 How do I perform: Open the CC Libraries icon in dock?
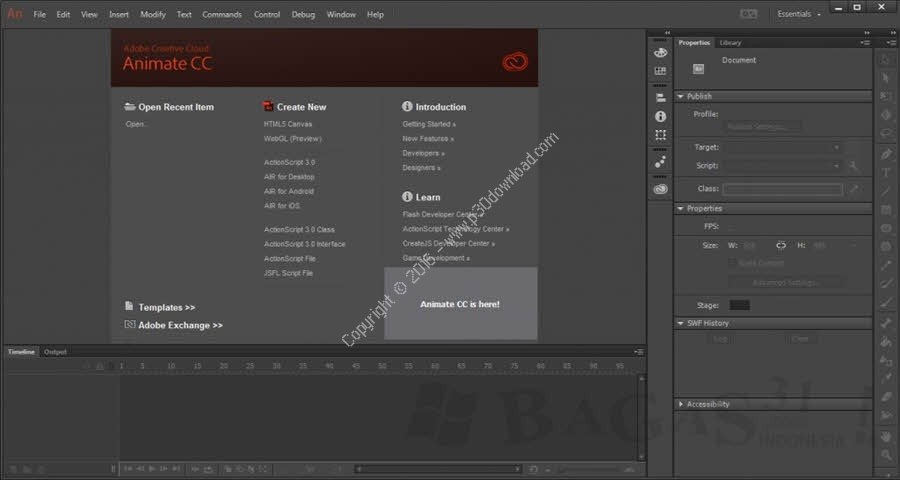pos(660,189)
